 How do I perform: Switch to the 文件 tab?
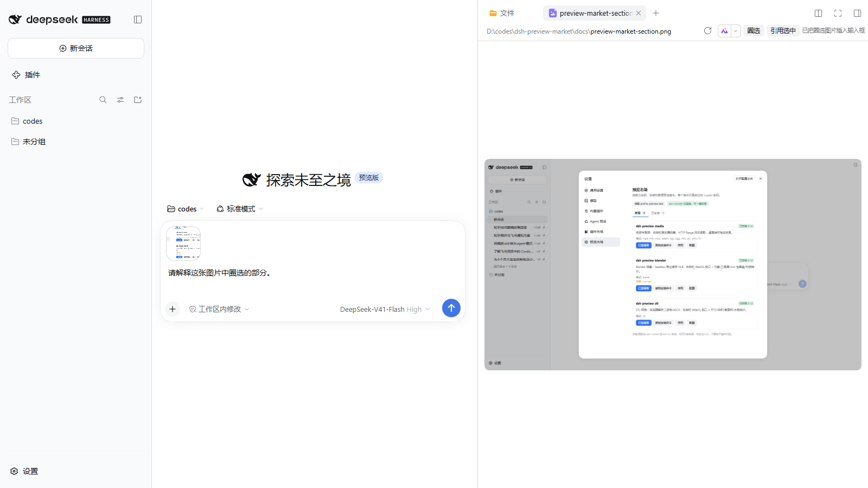(x=502, y=13)
